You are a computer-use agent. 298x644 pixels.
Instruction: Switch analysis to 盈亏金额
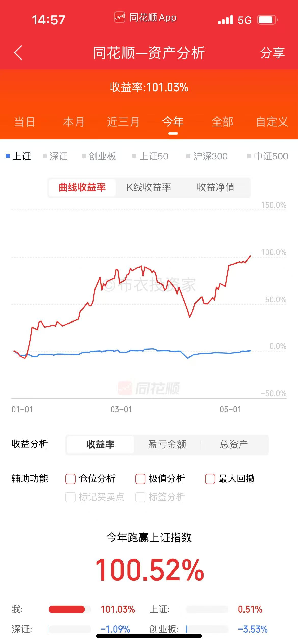[167, 444]
